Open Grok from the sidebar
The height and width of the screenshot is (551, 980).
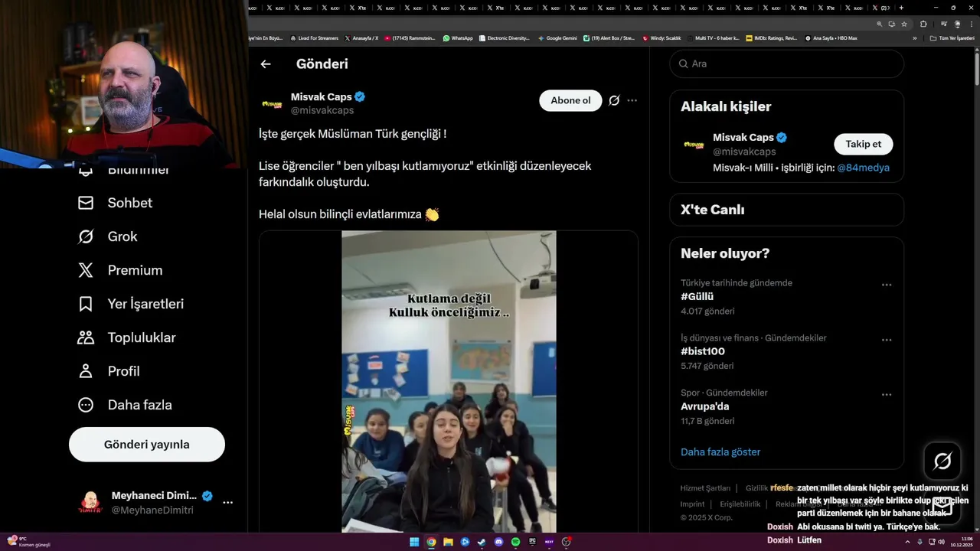point(108,236)
